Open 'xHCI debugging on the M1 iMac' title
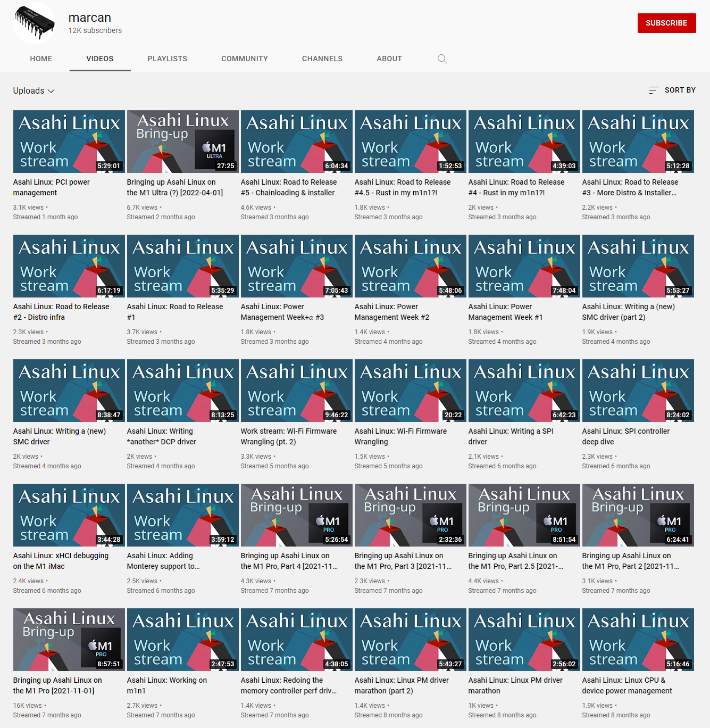710x728 pixels. point(61,561)
